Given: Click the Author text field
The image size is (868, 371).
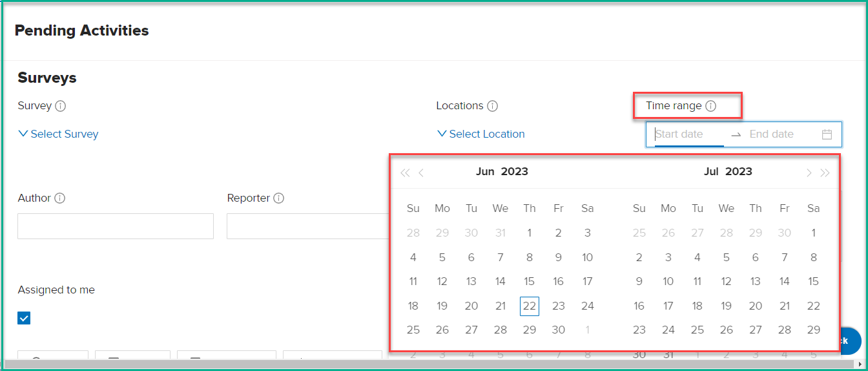Looking at the screenshot, I should click(x=116, y=226).
